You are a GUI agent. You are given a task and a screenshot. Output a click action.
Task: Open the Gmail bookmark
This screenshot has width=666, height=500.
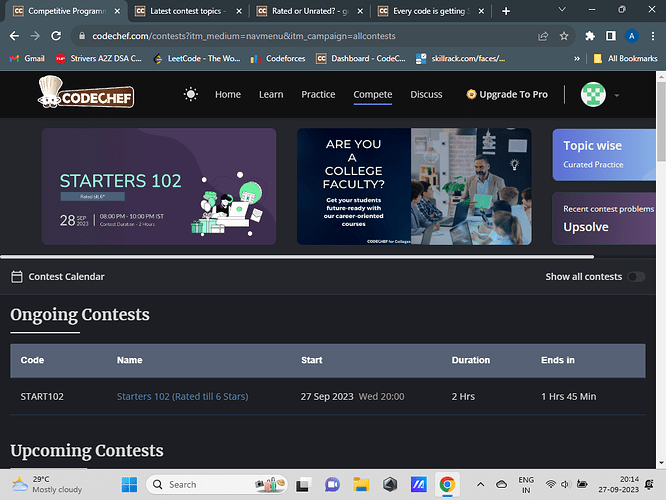point(27,59)
